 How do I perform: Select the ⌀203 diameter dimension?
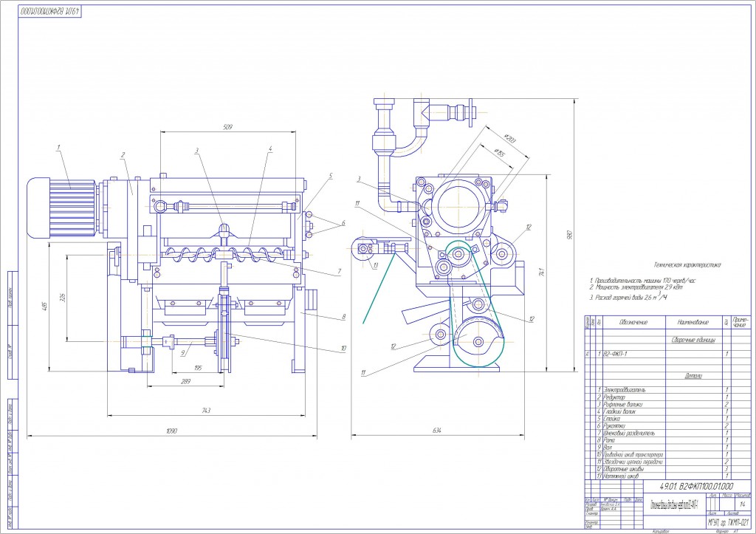pyautogui.click(x=509, y=139)
